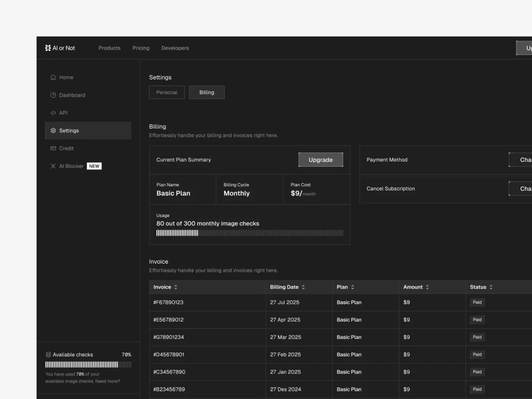This screenshot has height=399, width=532.
Task: Select invoice #F67890123
Action: click(168, 302)
